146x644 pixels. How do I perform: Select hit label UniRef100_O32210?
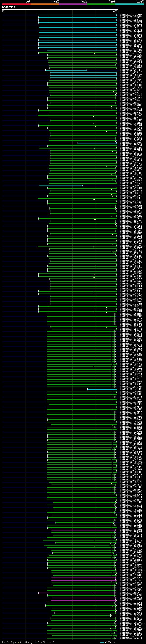(x=131, y=364)
